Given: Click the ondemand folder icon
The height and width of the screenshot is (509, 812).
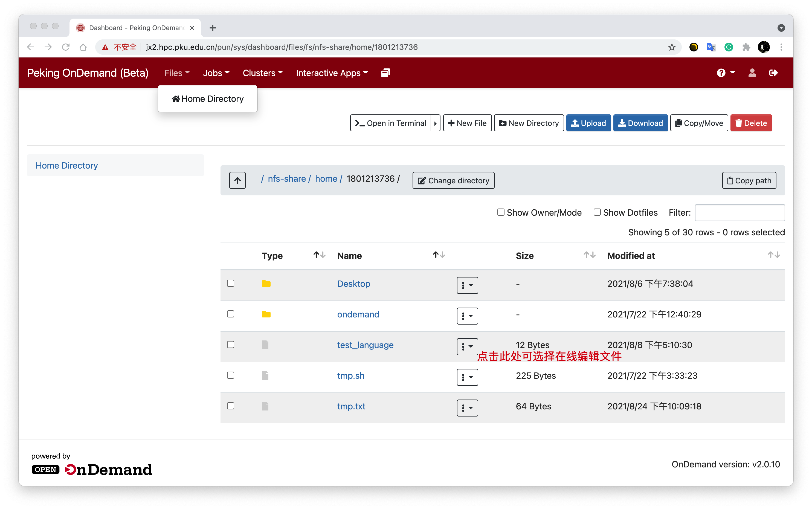Looking at the screenshot, I should click(266, 314).
